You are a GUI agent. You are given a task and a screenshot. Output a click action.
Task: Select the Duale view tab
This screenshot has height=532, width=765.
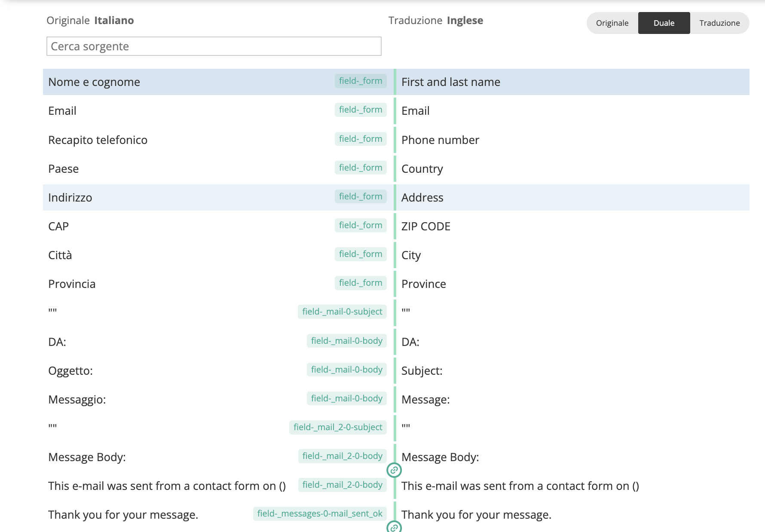[x=664, y=23]
